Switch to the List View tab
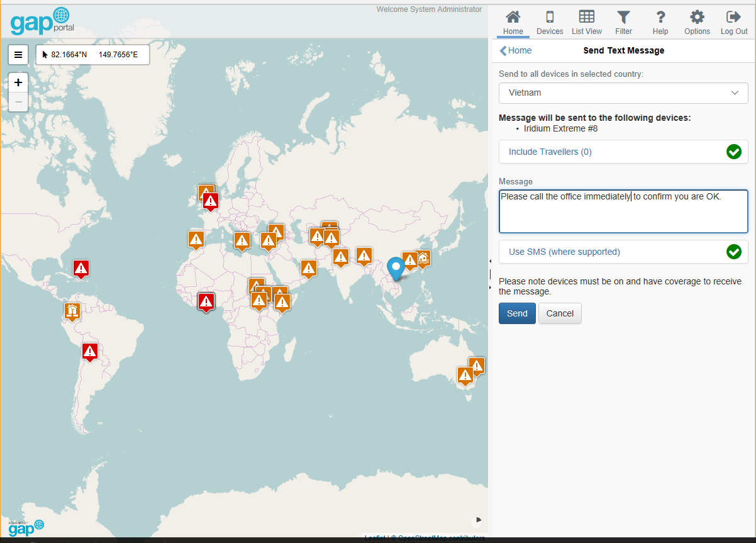 coord(587,23)
